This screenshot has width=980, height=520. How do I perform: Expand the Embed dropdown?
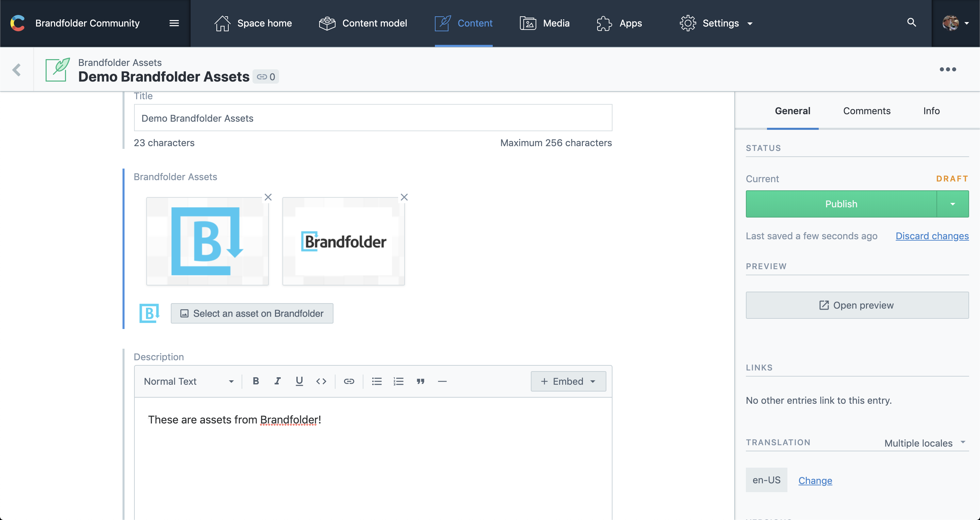click(x=568, y=381)
